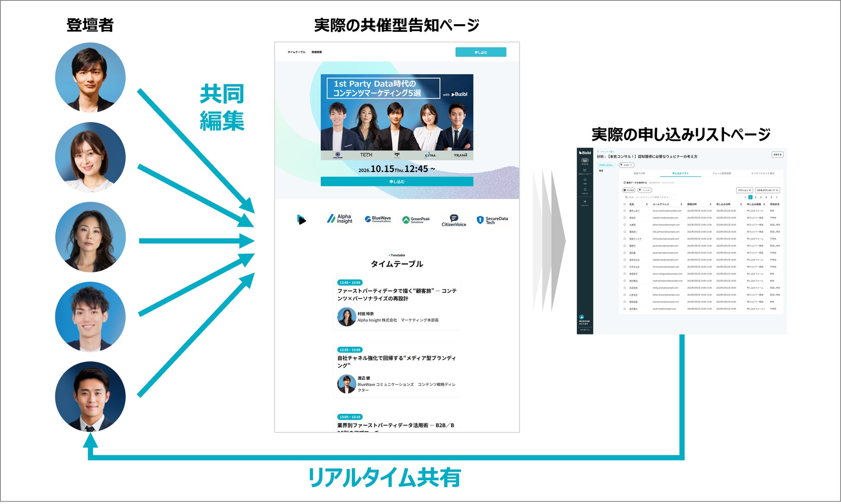Click the bell notification sidebar icon

[585, 190]
